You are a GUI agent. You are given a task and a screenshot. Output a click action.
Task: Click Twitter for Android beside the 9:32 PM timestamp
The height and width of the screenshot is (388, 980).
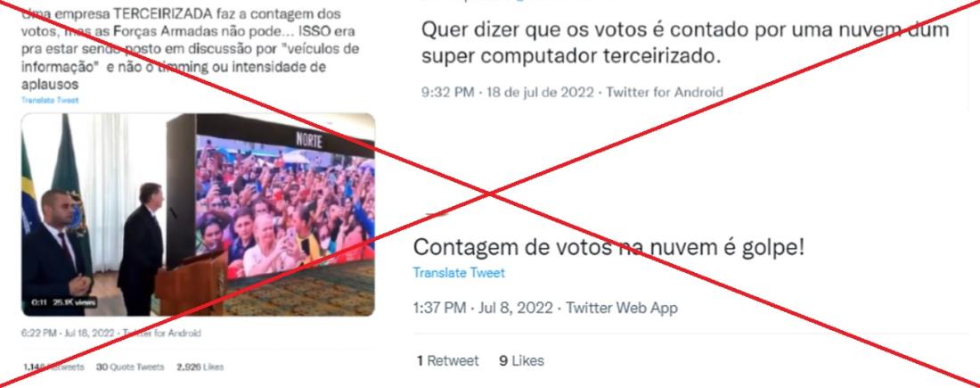[x=665, y=93]
